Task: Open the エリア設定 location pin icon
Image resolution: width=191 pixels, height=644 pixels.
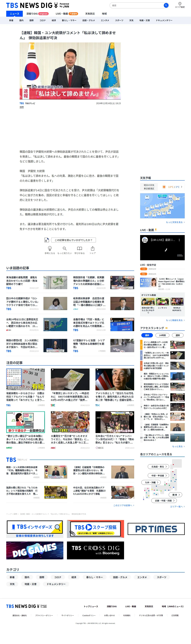Action: coord(180,4)
